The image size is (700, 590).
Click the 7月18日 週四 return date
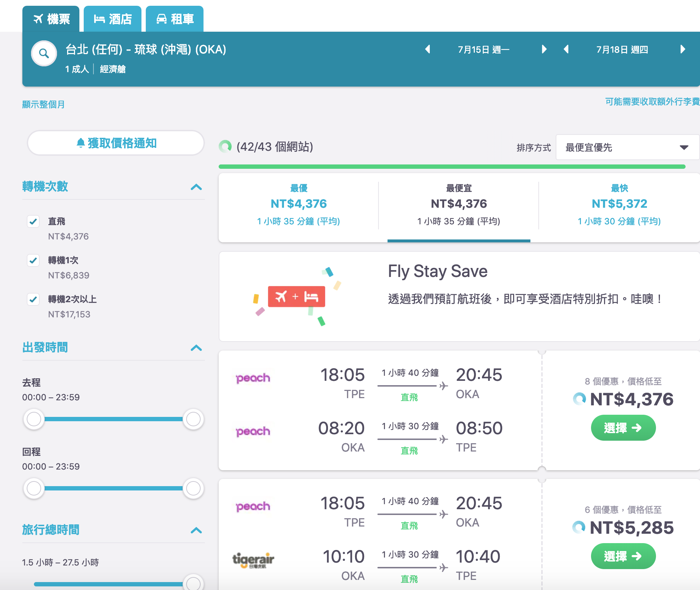pyautogui.click(x=622, y=50)
